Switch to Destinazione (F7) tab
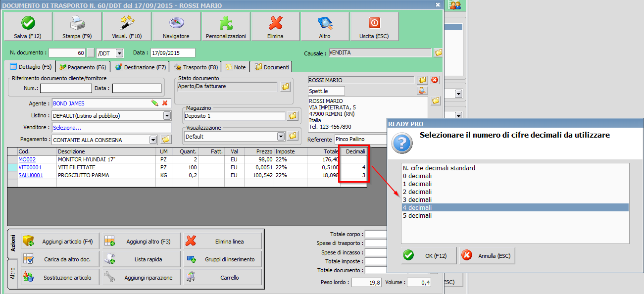This screenshot has width=644, height=294. pyautogui.click(x=141, y=67)
